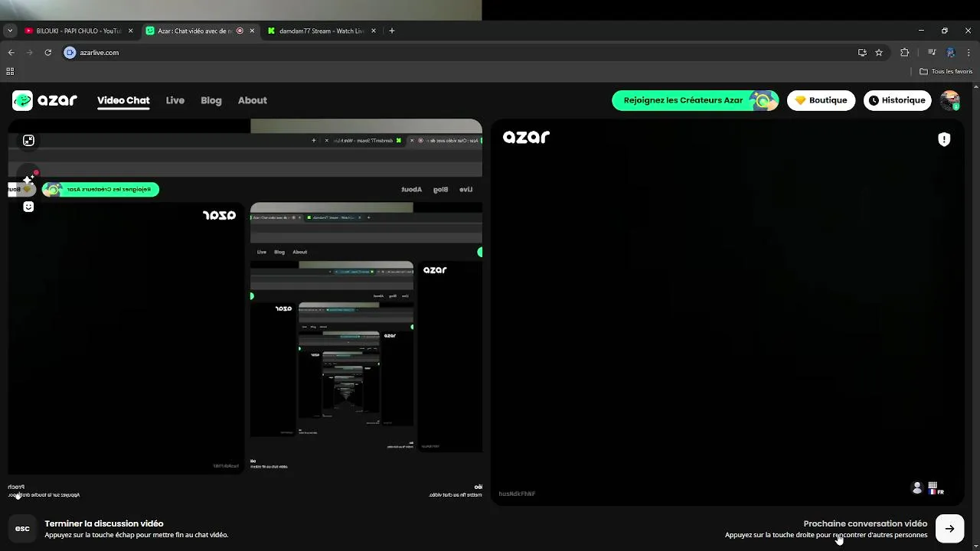Open the user profile avatar in Azar header
Viewport: 980px width, 551px height.
[950, 100]
